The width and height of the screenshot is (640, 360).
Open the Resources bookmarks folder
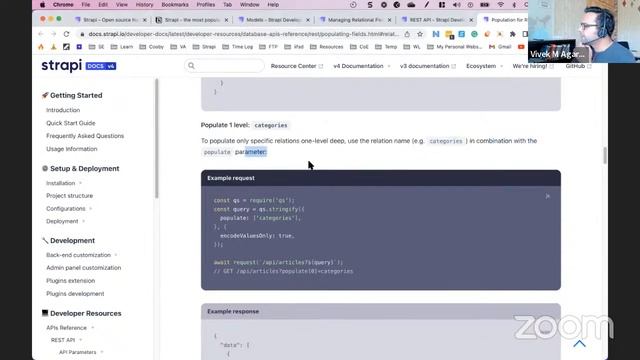tap(327, 47)
